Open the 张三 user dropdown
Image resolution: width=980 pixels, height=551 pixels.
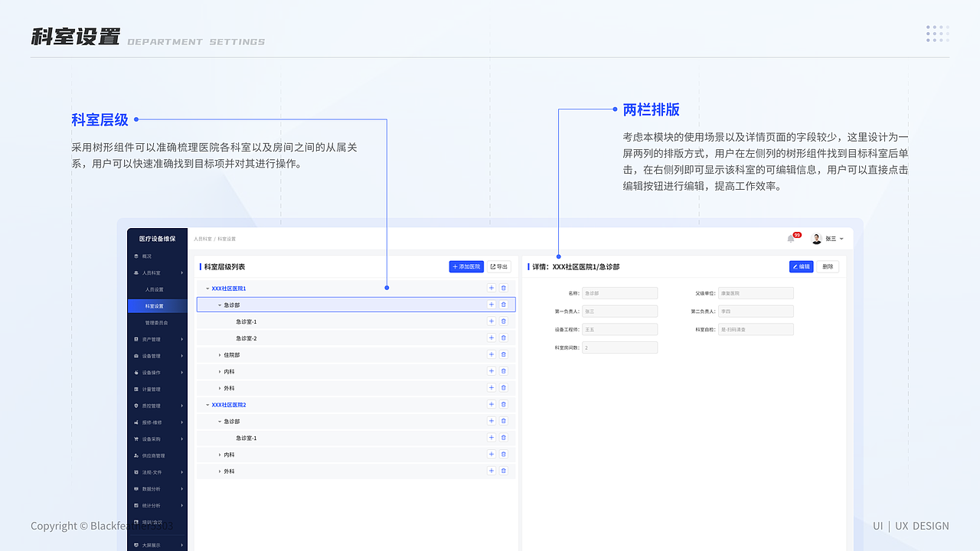tap(830, 238)
